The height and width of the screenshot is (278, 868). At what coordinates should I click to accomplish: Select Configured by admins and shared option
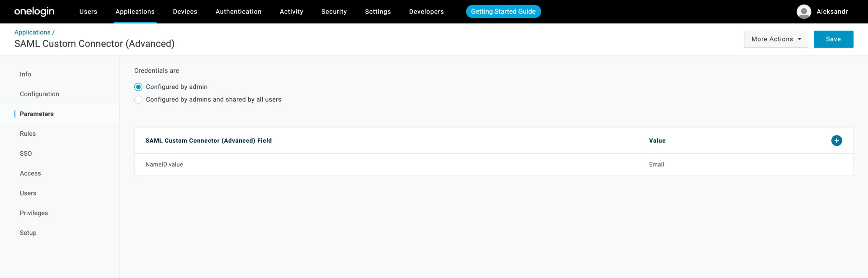click(138, 100)
